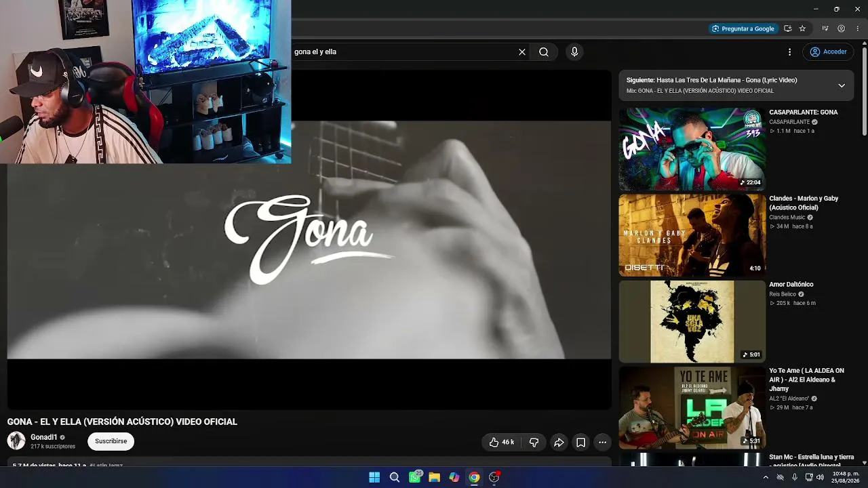Open File Explorer from the taskbar

click(x=434, y=477)
